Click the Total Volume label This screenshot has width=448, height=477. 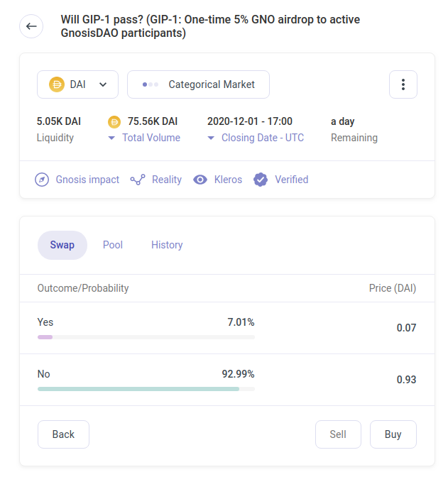pyautogui.click(x=151, y=138)
